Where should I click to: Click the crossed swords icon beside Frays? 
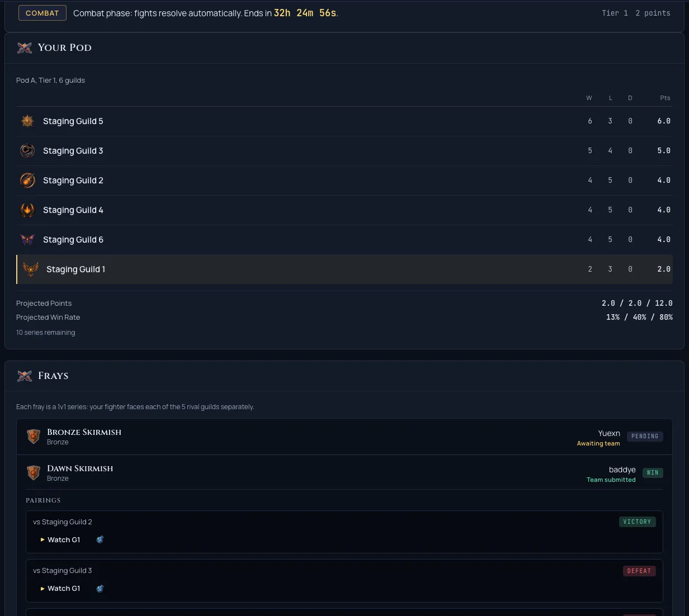click(25, 376)
